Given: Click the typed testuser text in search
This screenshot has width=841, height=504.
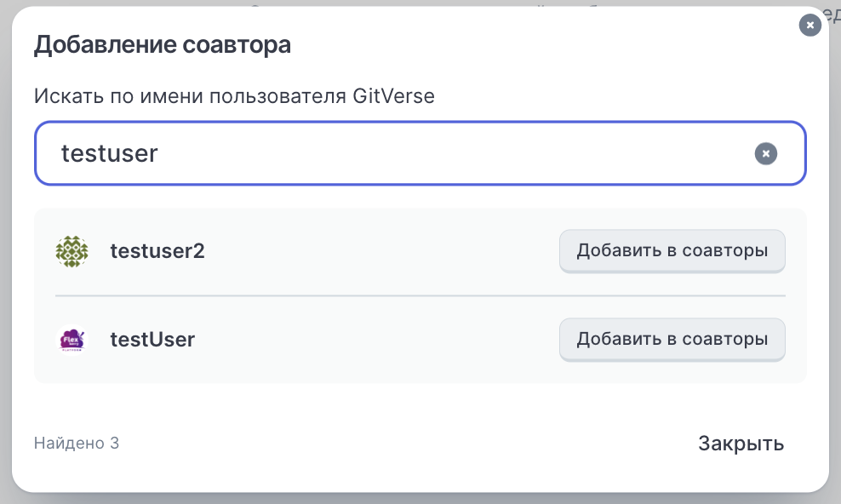Looking at the screenshot, I should (109, 154).
